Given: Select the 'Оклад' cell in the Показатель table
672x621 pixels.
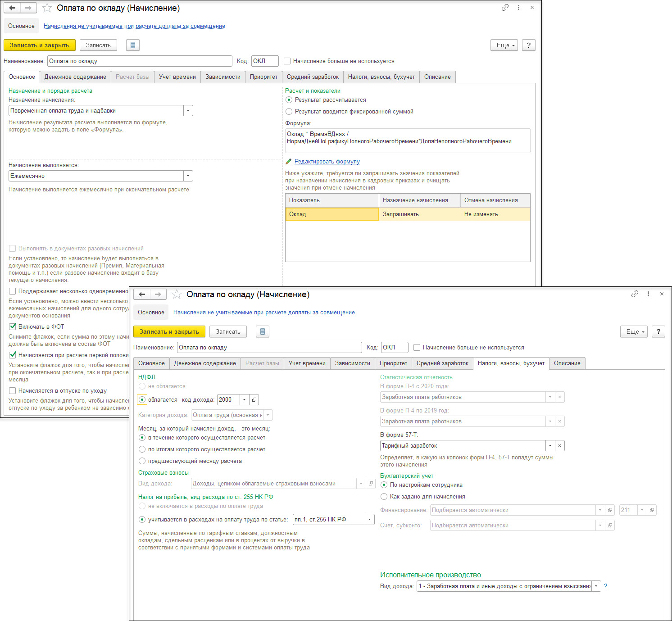Looking at the screenshot, I should (x=332, y=214).
